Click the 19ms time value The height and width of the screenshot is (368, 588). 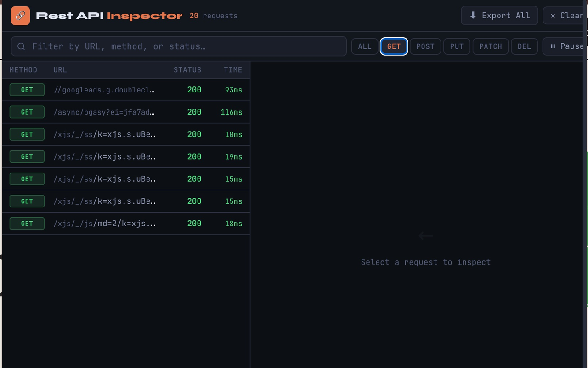point(234,157)
